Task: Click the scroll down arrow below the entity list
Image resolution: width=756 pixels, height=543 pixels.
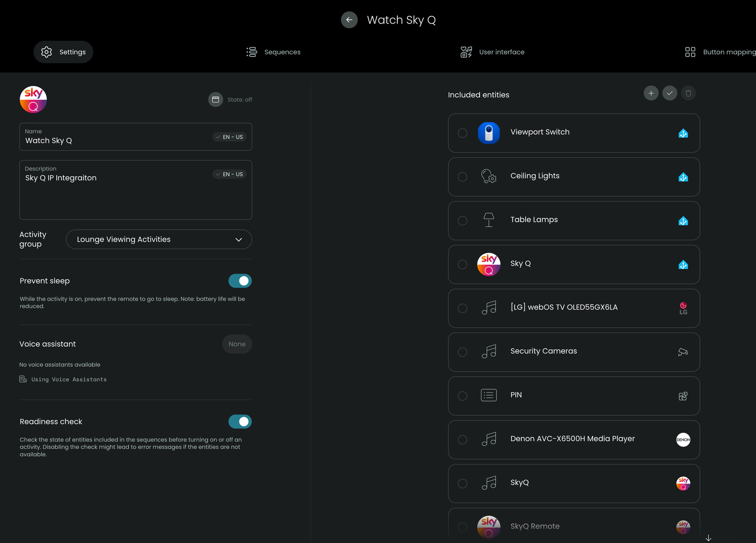Action: coord(708,538)
